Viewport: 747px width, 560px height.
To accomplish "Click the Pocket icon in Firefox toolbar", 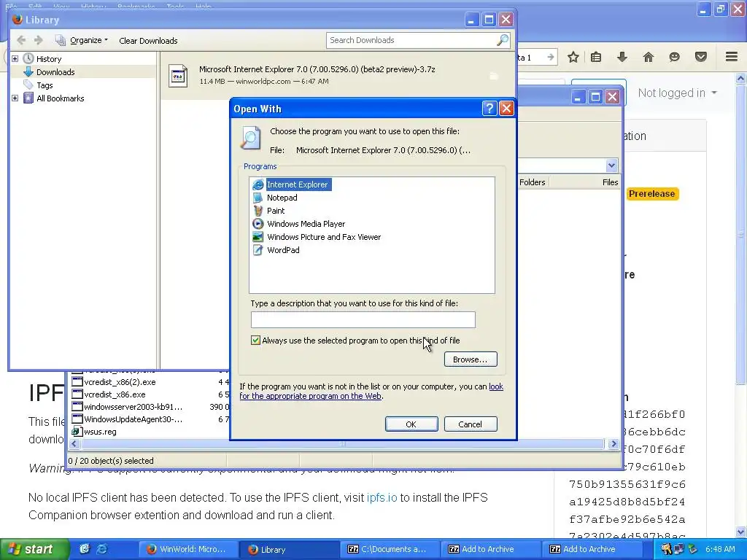I will pos(701,57).
